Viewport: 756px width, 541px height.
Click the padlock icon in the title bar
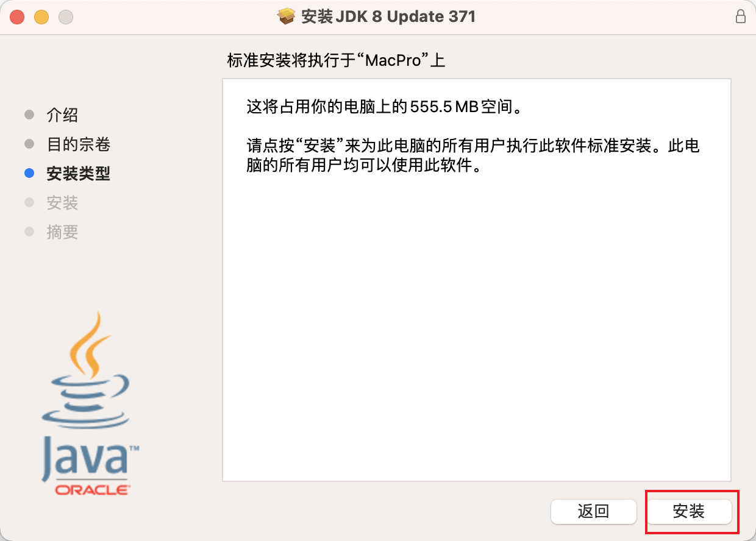(741, 16)
